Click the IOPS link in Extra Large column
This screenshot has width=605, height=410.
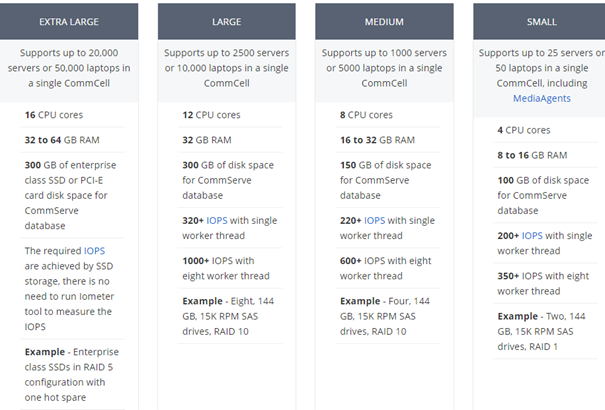pos(95,251)
